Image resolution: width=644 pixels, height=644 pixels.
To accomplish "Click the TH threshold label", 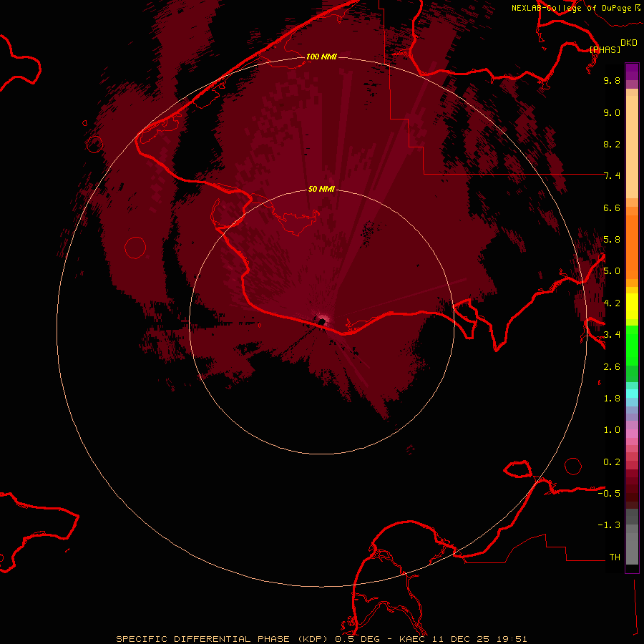I will (615, 557).
